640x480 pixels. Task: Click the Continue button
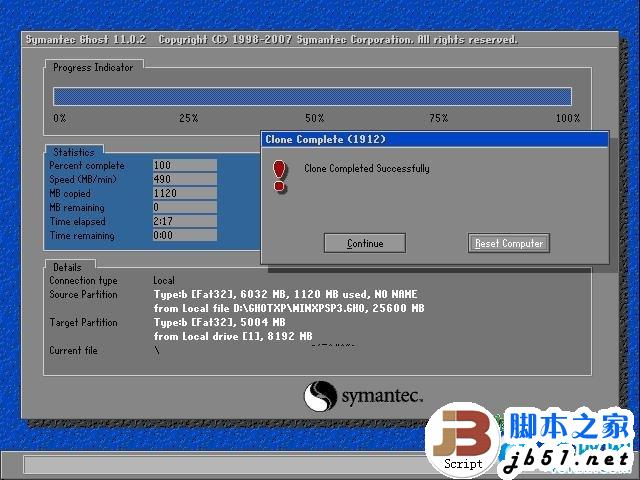(364, 243)
